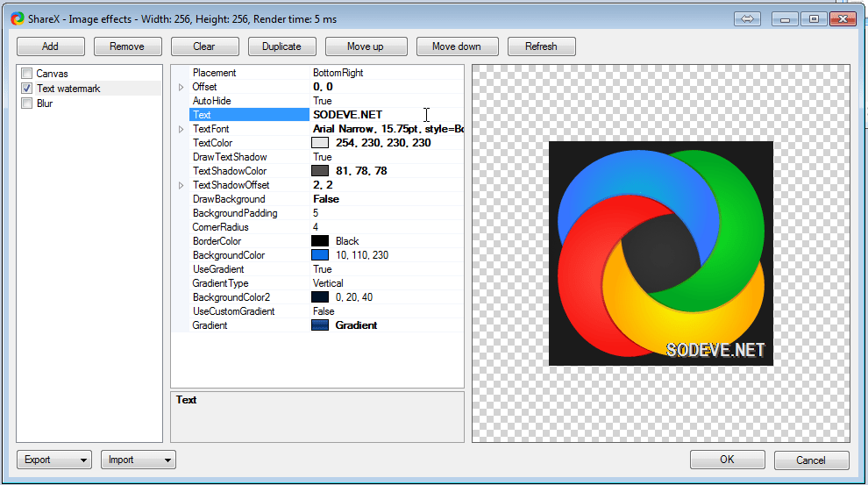Click the BackgroundColor blue swatch
The width and height of the screenshot is (868, 485).
click(x=320, y=255)
